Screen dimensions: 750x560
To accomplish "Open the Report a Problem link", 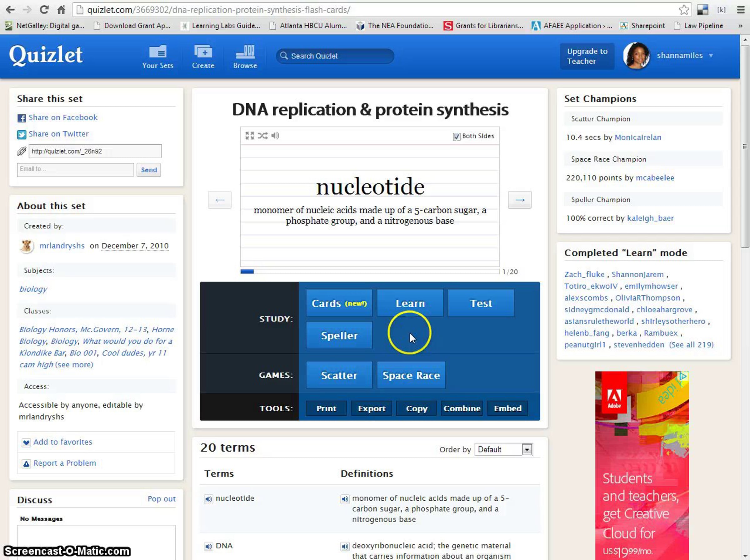I will point(64,463).
